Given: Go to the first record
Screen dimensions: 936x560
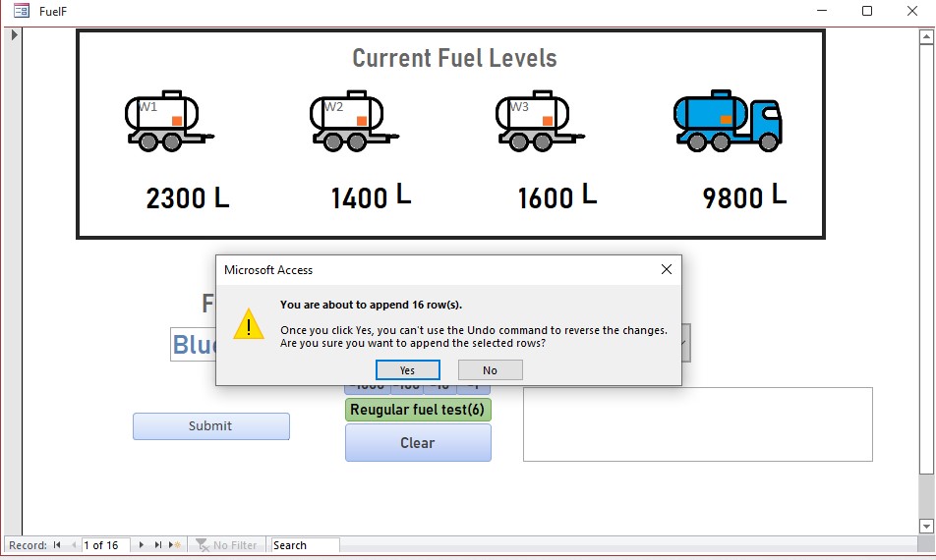Looking at the screenshot, I should 57,545.
